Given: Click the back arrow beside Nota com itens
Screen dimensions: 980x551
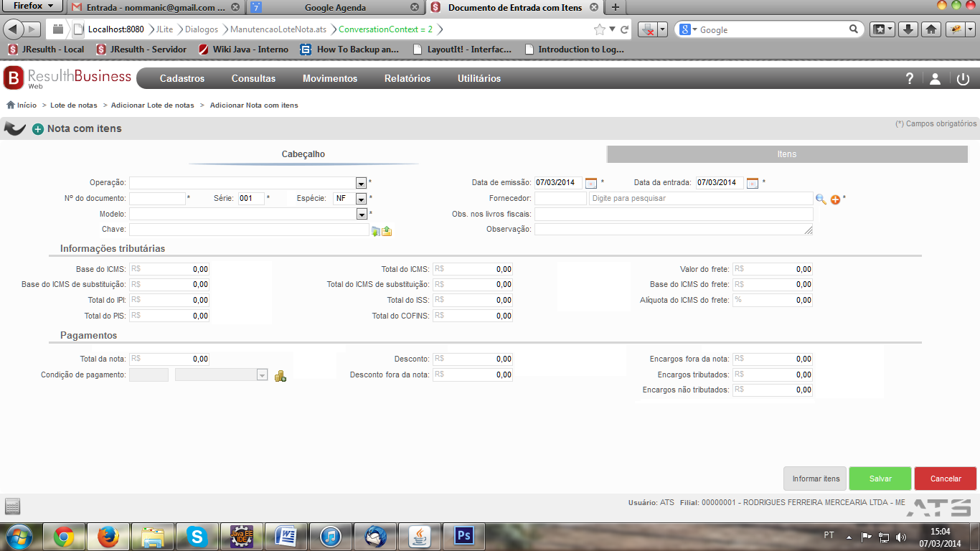Looking at the screenshot, I should coord(15,128).
